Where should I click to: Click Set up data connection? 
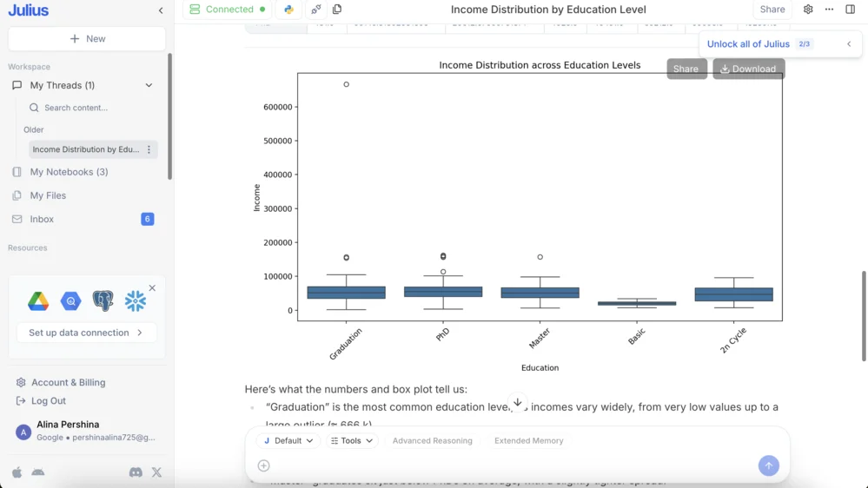pos(86,333)
